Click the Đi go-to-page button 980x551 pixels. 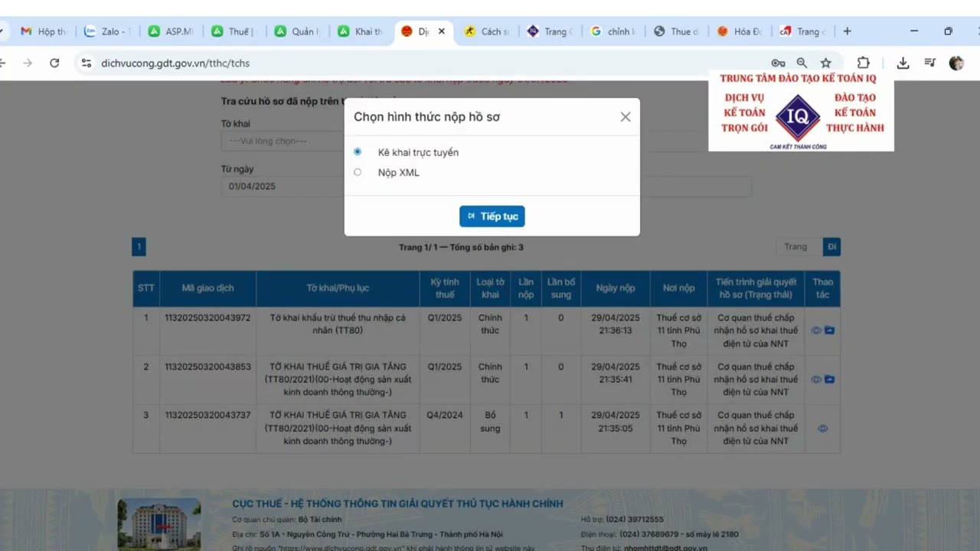click(x=831, y=246)
